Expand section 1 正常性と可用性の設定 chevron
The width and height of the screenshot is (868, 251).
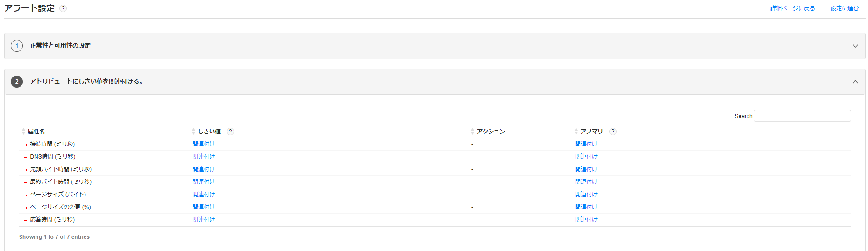tap(855, 46)
